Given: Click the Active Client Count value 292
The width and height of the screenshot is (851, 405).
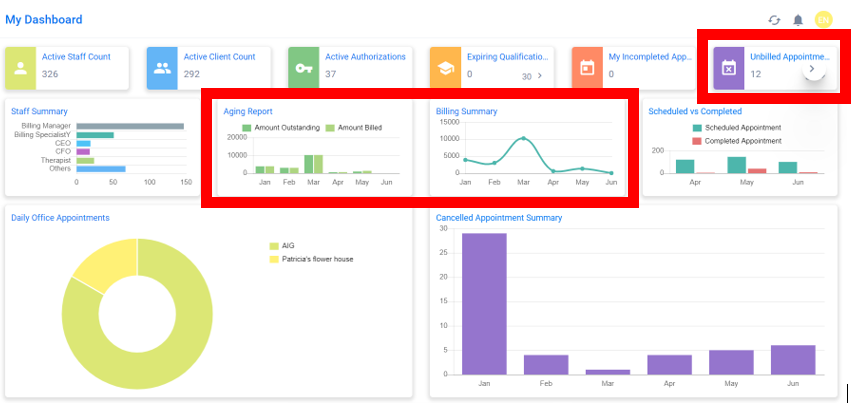Looking at the screenshot, I should [192, 74].
